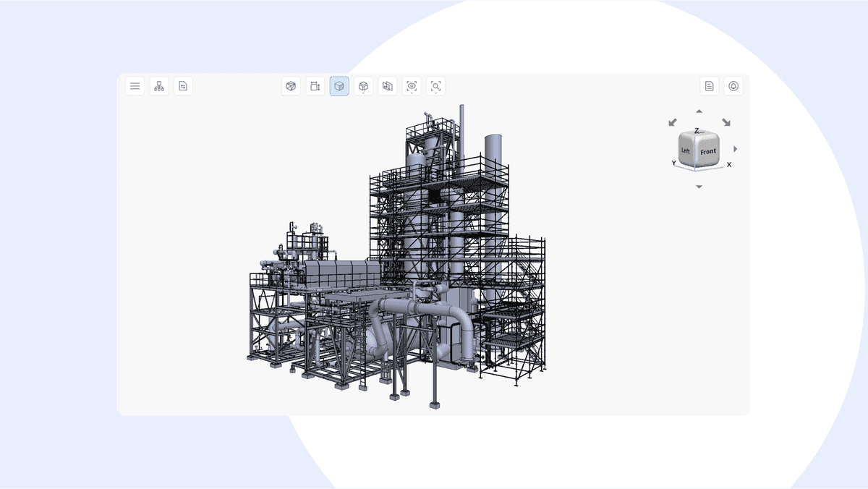
Task: Click the diagonal arrow pointing down-left
Action: click(673, 122)
